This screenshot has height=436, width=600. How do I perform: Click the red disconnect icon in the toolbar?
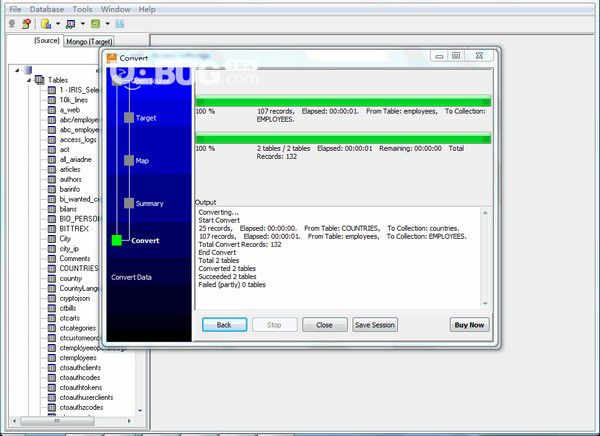coord(26,24)
